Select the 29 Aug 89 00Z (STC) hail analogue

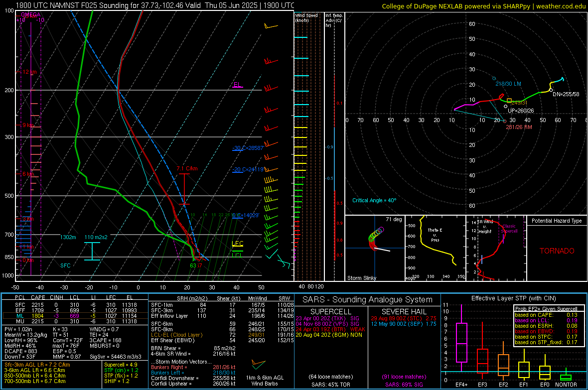pyautogui.click(x=404, y=318)
